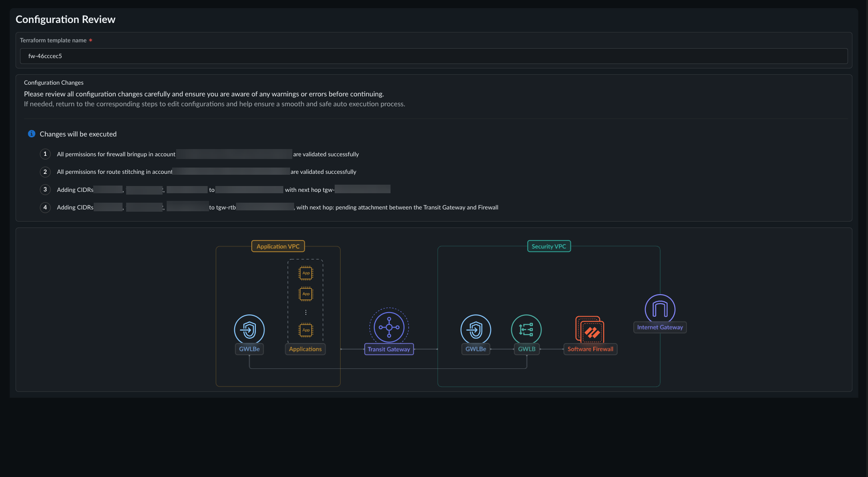Select the Application VPC label
Image resolution: width=868 pixels, height=477 pixels.
click(278, 246)
